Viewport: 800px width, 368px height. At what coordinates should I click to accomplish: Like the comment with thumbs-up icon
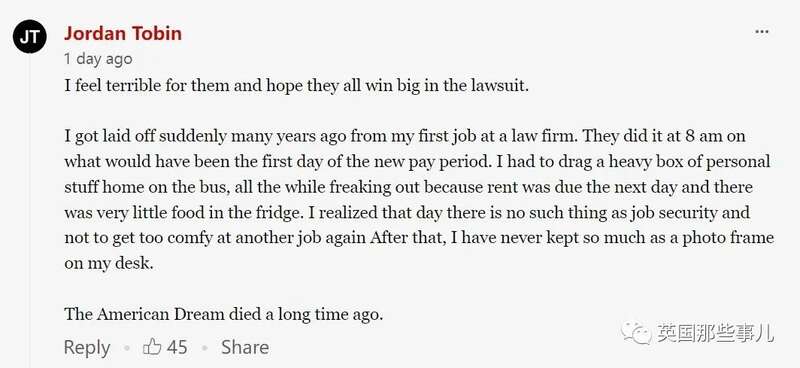pyautogui.click(x=152, y=348)
